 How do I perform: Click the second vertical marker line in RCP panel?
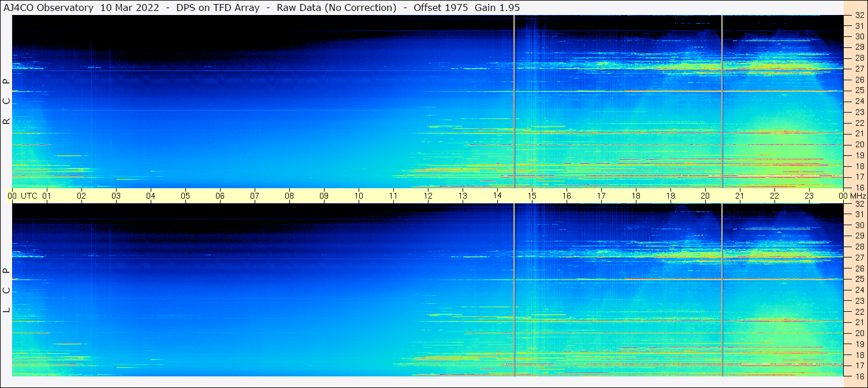click(x=722, y=102)
